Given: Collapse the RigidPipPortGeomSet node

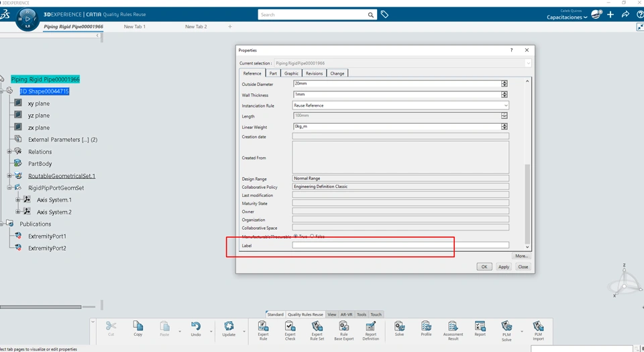Looking at the screenshot, I should [9, 187].
